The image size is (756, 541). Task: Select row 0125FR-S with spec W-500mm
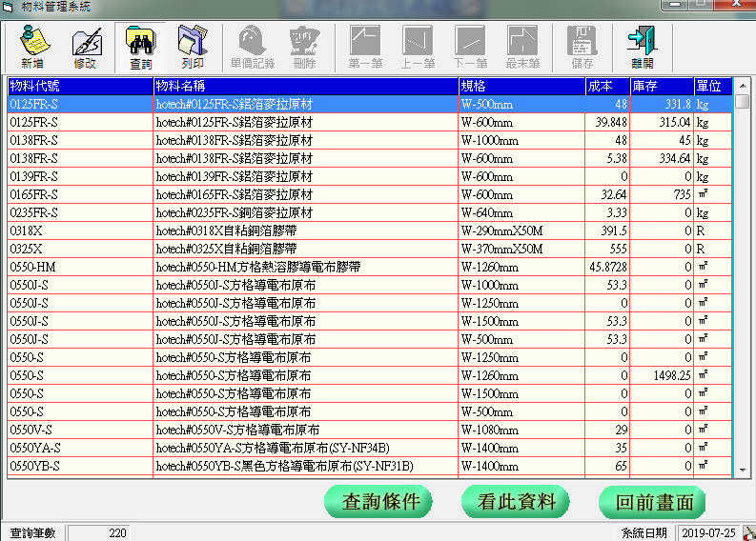370,104
